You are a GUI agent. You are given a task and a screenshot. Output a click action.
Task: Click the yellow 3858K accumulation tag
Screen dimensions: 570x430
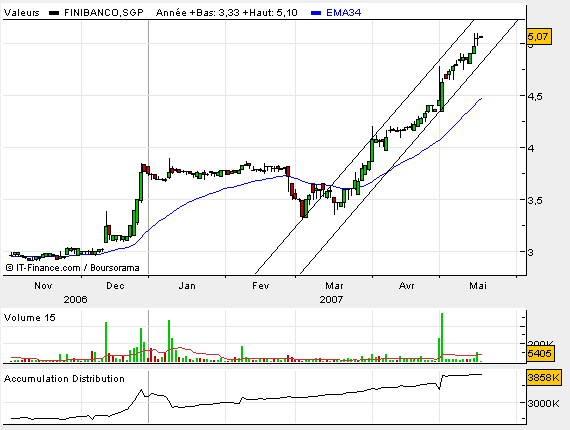(x=544, y=378)
